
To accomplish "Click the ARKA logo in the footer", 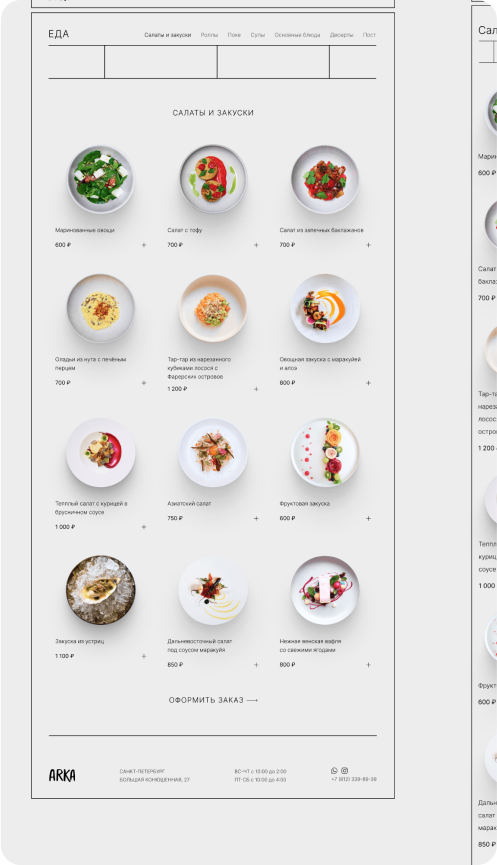I will 62,775.
